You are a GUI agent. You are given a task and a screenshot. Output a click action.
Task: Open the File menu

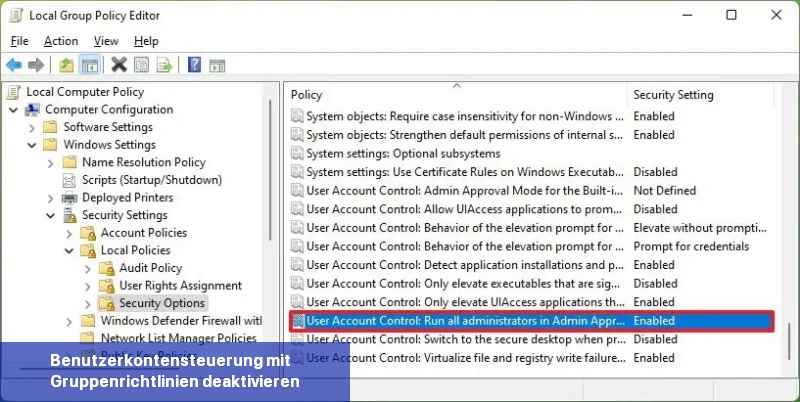coord(20,41)
